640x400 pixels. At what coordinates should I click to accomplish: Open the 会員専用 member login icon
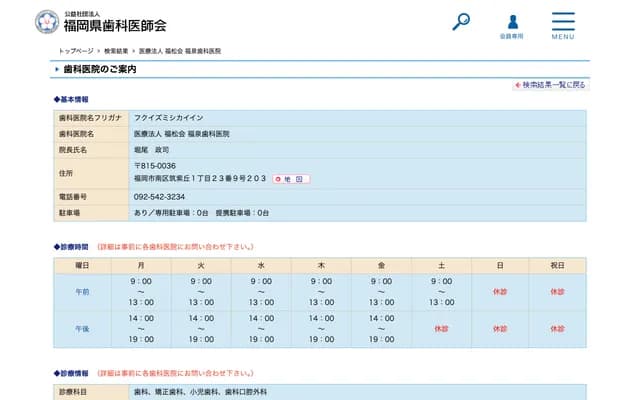[512, 24]
